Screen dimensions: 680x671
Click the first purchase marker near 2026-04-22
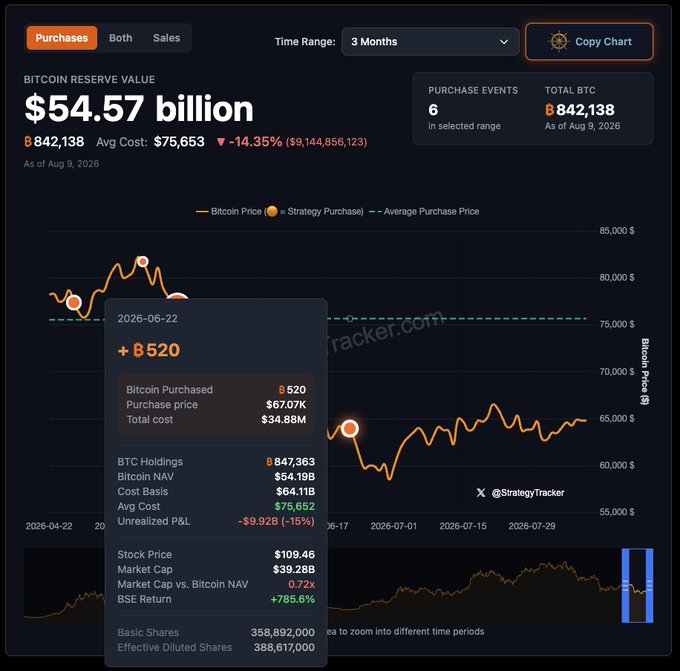click(x=74, y=302)
